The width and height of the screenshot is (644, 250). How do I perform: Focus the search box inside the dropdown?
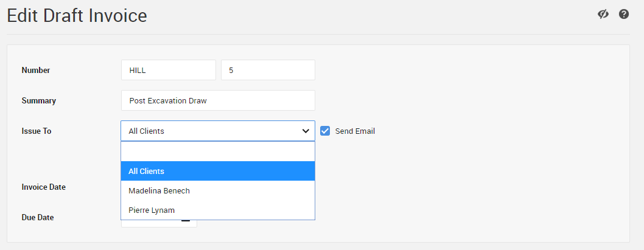(217, 151)
